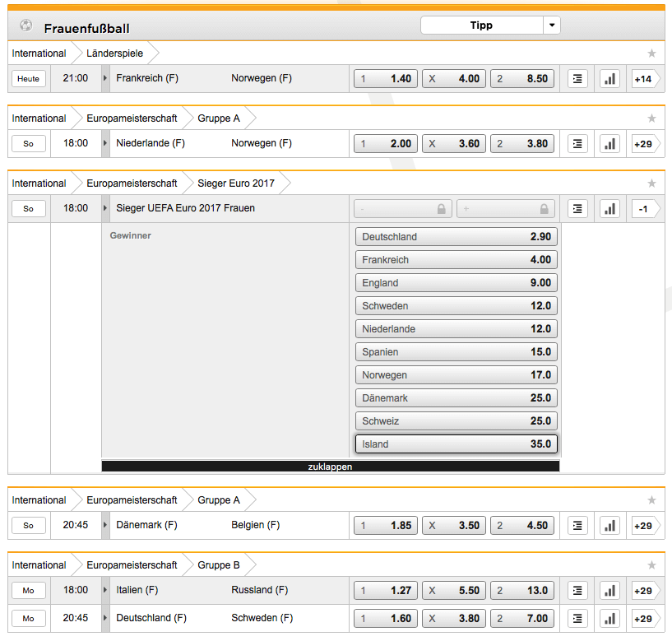Pick Island winner odds 35.0

point(456,444)
